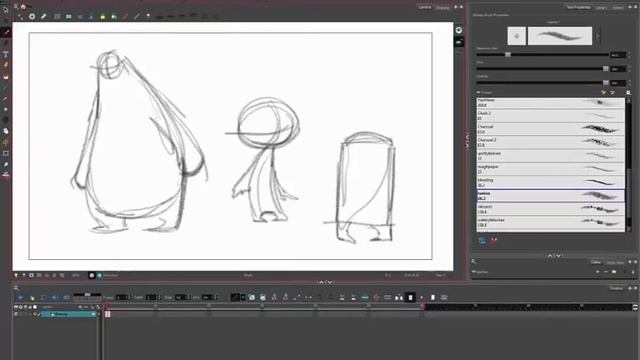Screen dimensions: 640x360
Task: Click the collapse arrows above the Colour panel
Action: [554, 256]
